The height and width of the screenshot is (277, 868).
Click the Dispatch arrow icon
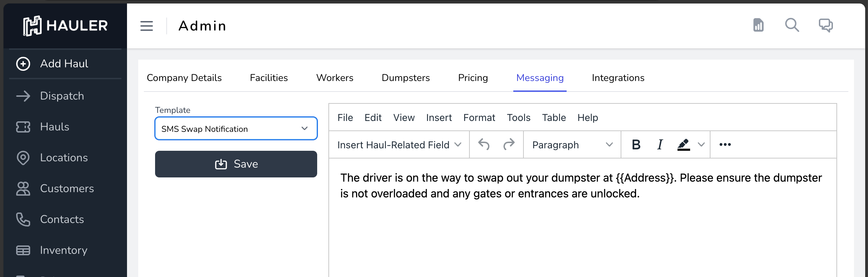coord(23,96)
